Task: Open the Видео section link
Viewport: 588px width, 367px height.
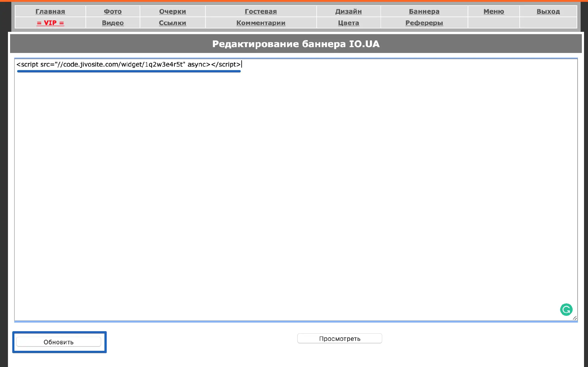Action: (x=113, y=23)
